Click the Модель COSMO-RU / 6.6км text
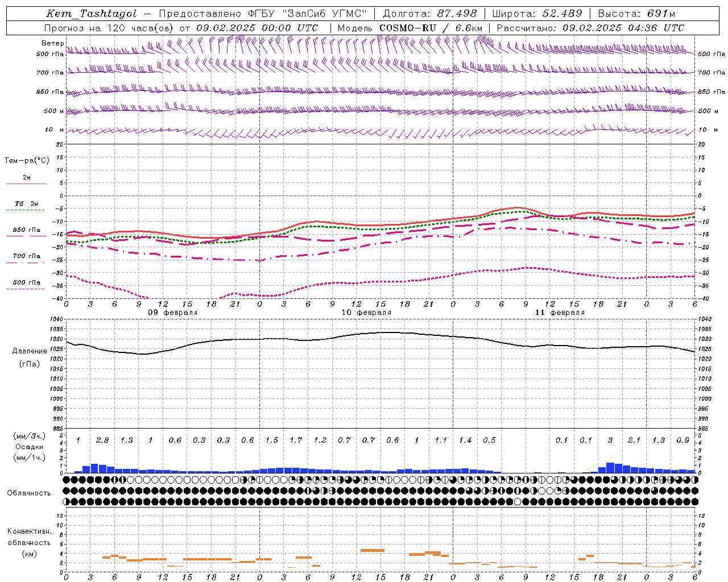This screenshot has height=582, width=728. tap(409, 28)
